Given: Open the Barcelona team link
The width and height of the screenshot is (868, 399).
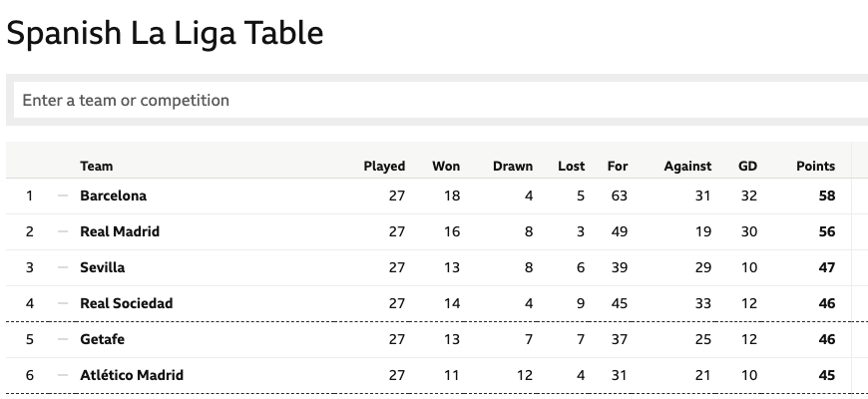Looking at the screenshot, I should (x=114, y=196).
